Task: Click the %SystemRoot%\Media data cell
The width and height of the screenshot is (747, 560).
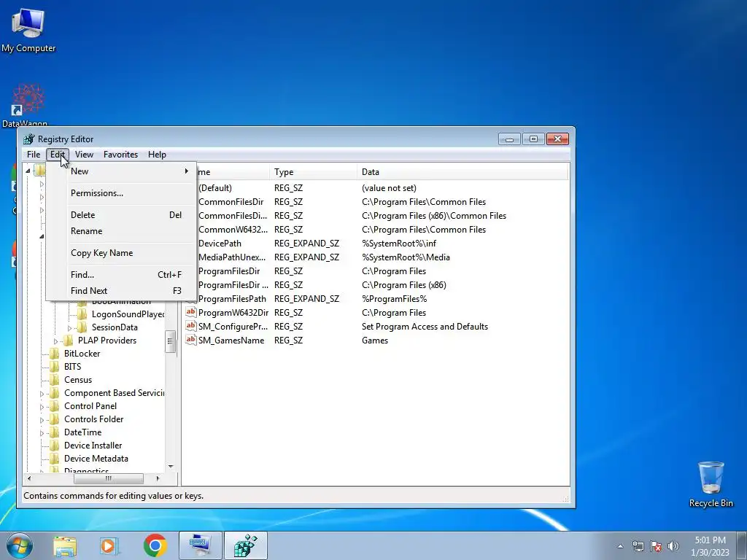Action: coord(406,257)
